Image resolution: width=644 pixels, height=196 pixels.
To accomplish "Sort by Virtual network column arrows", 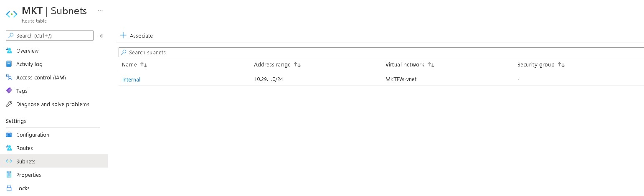I will (x=431, y=65).
